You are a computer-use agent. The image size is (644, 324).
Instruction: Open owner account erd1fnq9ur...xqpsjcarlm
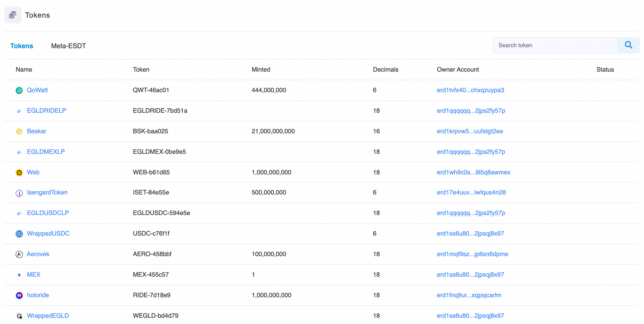469,295
